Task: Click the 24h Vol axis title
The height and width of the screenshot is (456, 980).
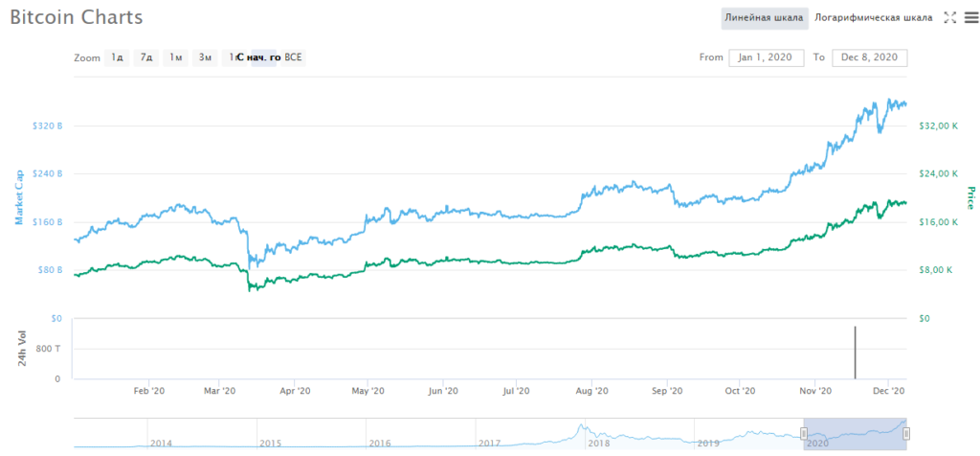Action: (x=21, y=349)
